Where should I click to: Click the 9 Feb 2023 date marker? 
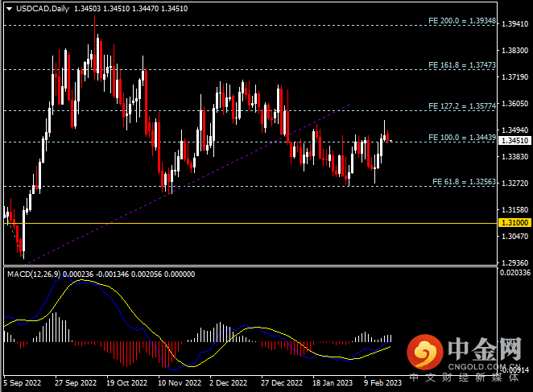(x=382, y=383)
